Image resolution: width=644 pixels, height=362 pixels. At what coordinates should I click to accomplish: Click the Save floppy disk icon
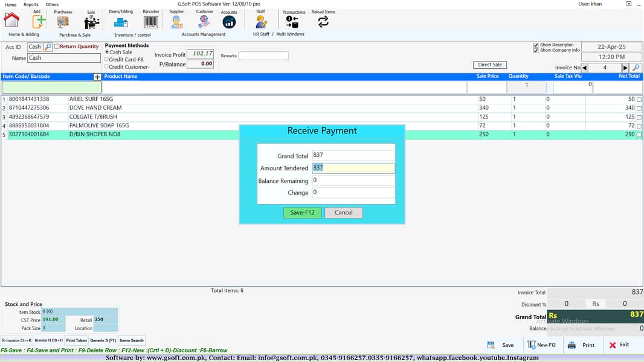[x=491, y=345]
